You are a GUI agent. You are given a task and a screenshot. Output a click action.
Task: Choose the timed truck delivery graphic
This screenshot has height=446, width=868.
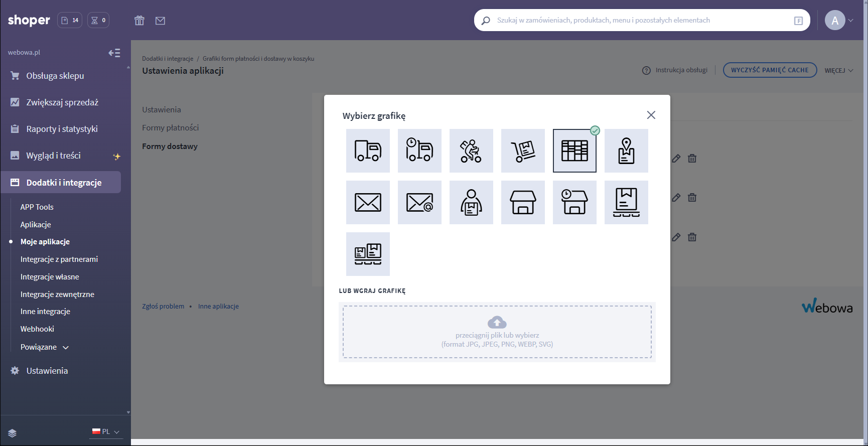pos(419,151)
